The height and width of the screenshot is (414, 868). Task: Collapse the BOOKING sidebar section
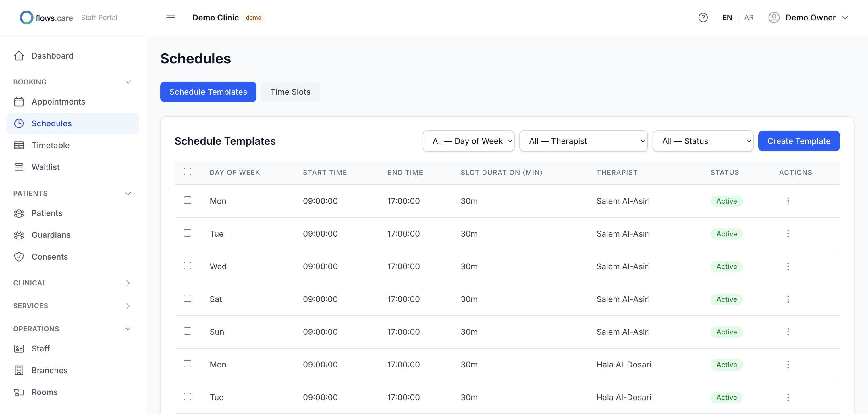click(128, 82)
